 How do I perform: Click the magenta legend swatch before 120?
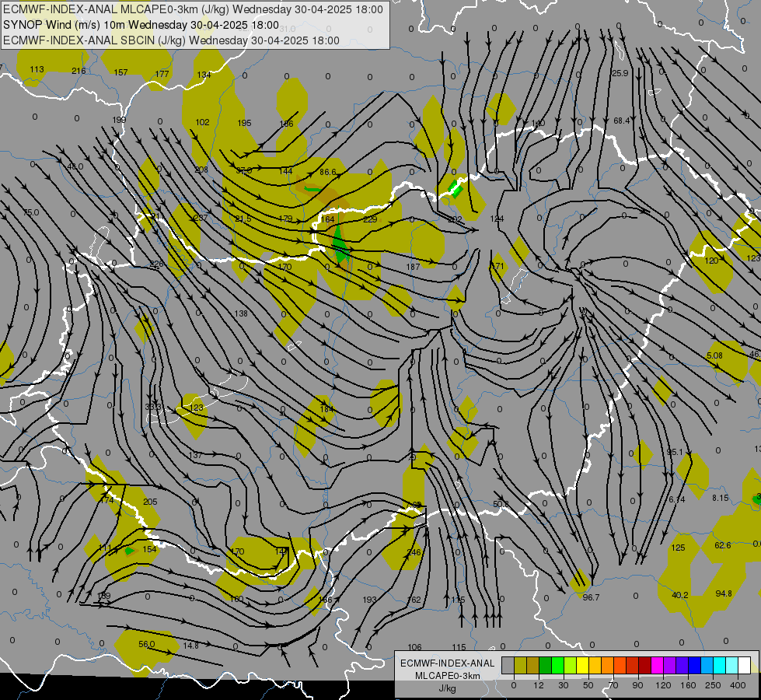(x=658, y=665)
